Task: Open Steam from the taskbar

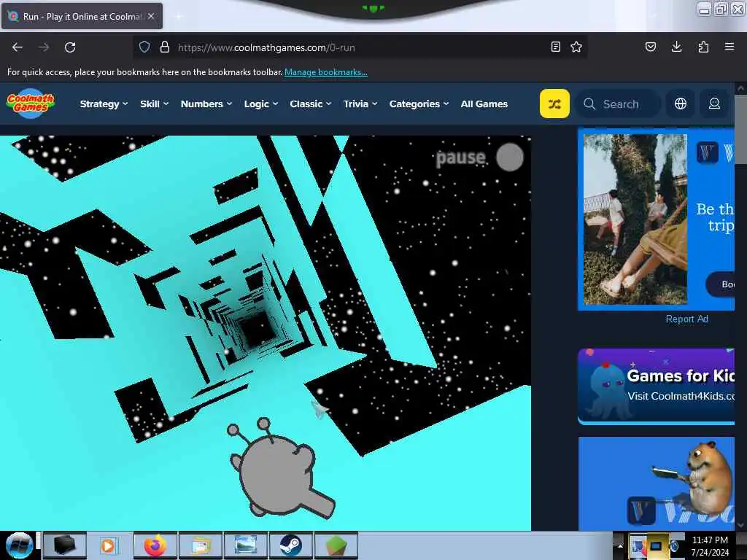Action: [290, 545]
